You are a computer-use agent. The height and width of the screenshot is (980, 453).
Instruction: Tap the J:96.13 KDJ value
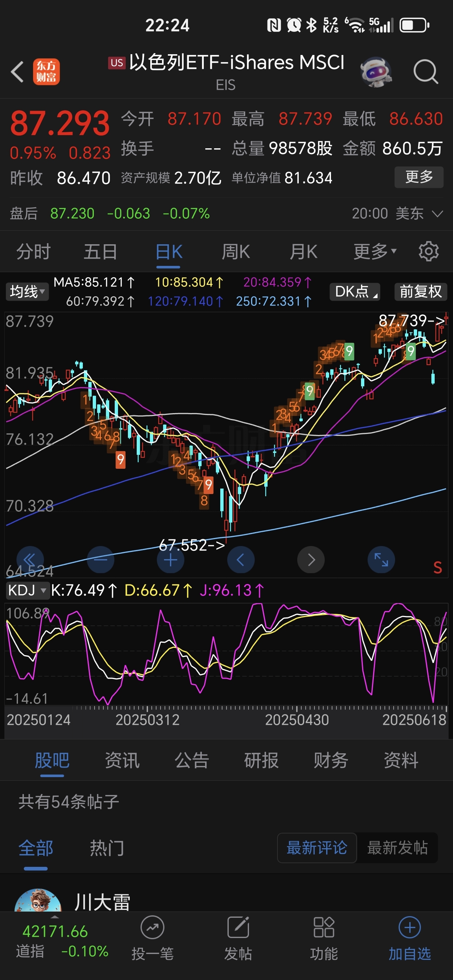point(232,590)
